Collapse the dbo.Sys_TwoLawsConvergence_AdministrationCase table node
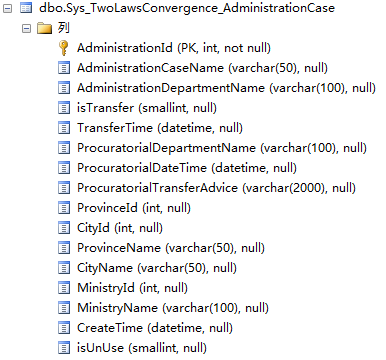The height and width of the screenshot is (360, 386). [7, 8]
